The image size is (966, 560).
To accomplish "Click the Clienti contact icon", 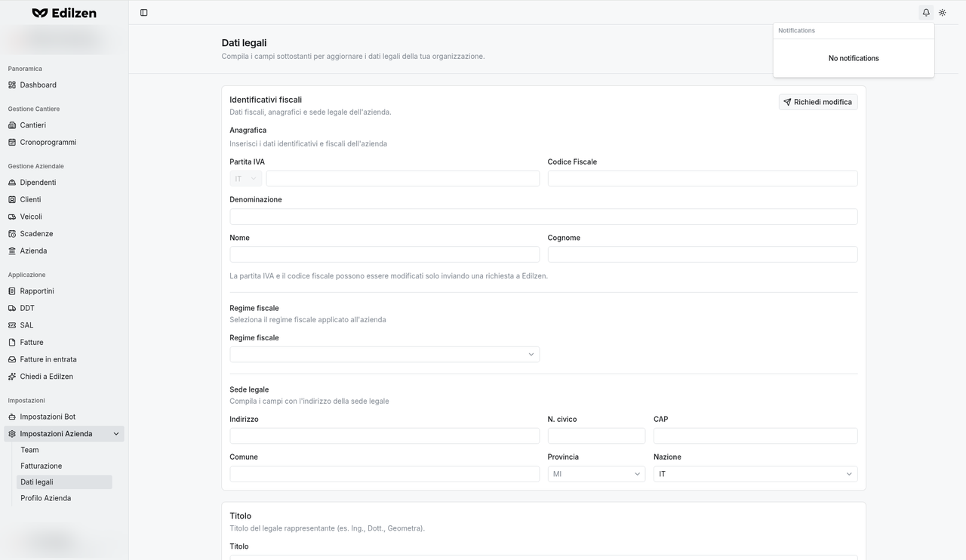I will [x=12, y=200].
